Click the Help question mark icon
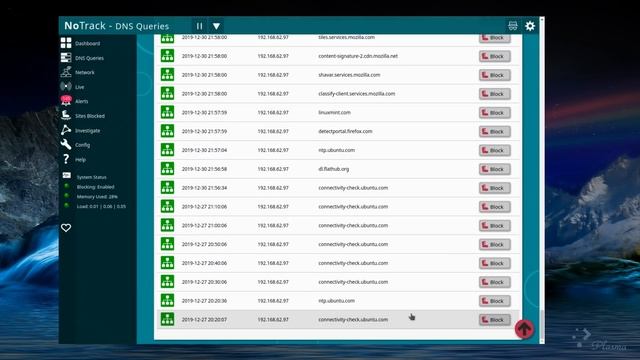 (66, 159)
